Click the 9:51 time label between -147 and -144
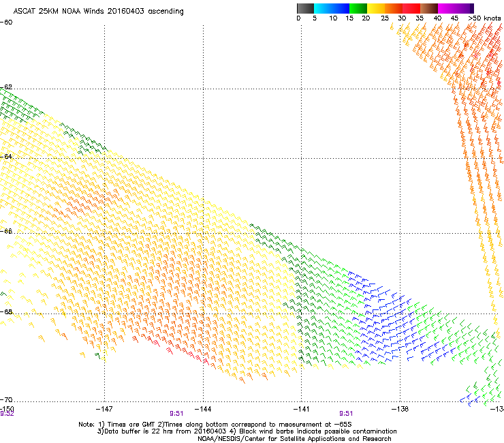 point(176,414)
